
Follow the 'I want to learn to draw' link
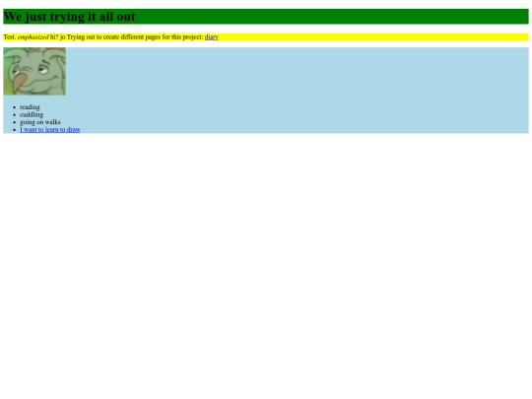coord(50,130)
